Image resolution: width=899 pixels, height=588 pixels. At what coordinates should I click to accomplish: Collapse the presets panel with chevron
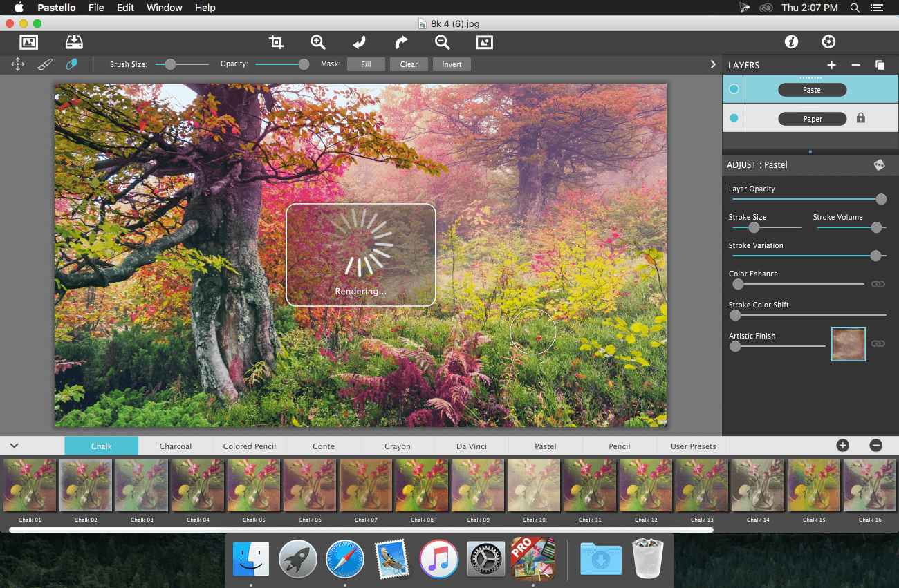(14, 446)
